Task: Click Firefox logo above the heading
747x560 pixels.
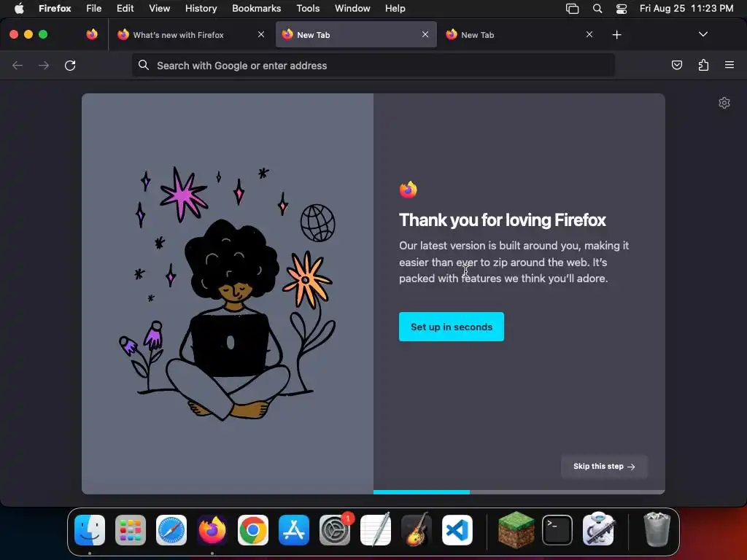Action: (409, 190)
